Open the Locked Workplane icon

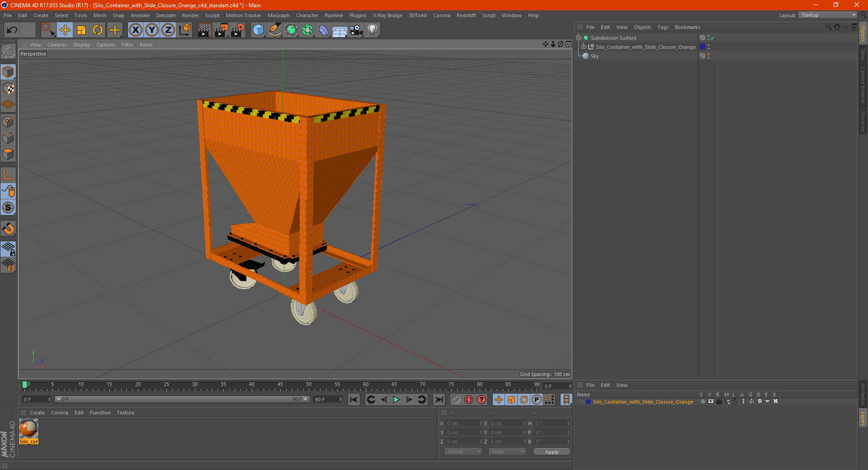coord(8,249)
